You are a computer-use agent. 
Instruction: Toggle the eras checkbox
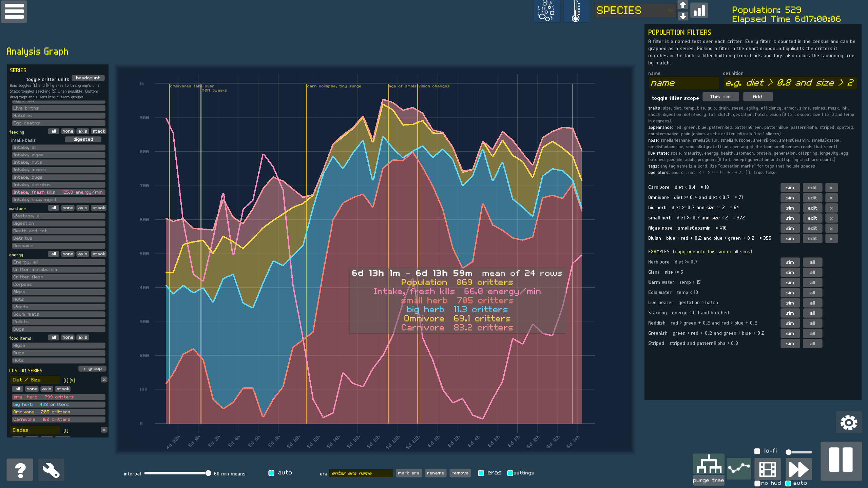click(x=481, y=473)
